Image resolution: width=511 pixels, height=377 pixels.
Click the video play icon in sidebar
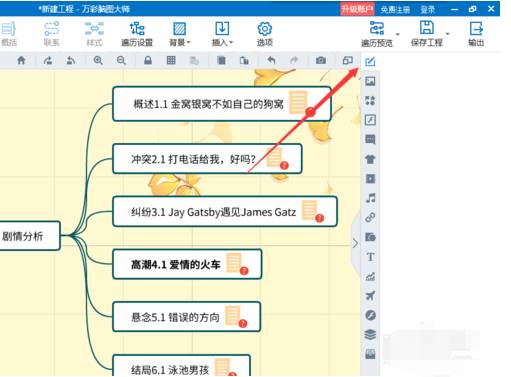pos(370,179)
